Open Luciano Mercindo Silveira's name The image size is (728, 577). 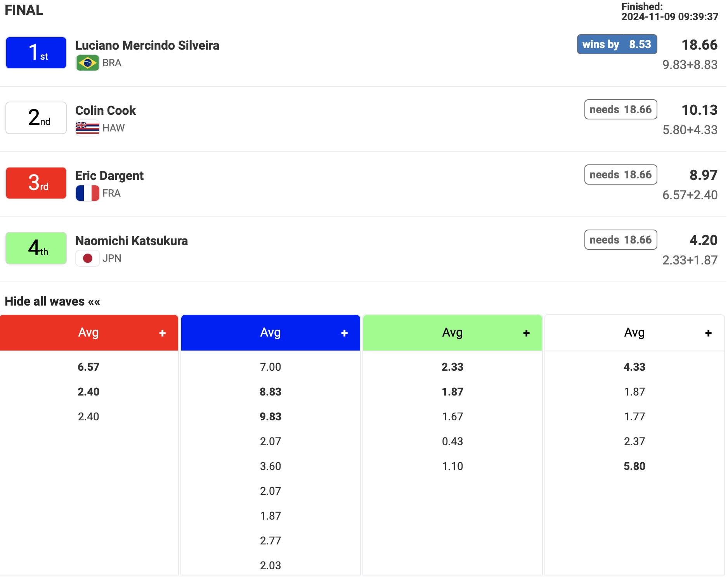pos(147,45)
